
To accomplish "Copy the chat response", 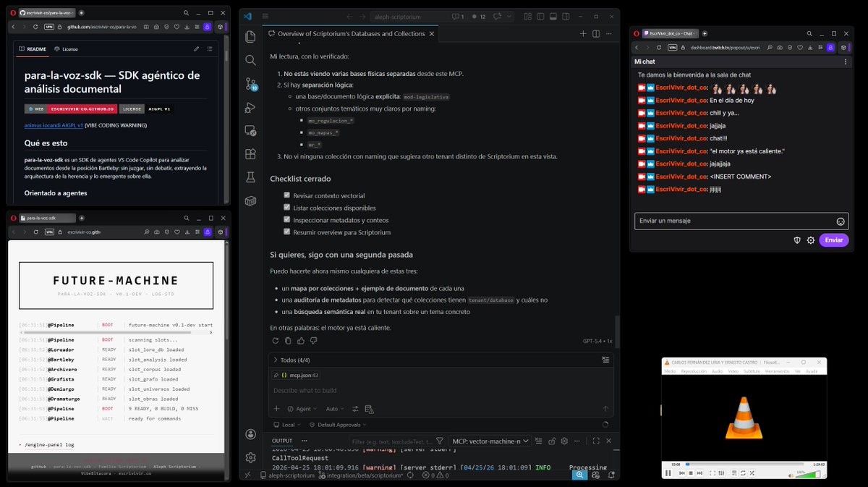I will tap(289, 341).
